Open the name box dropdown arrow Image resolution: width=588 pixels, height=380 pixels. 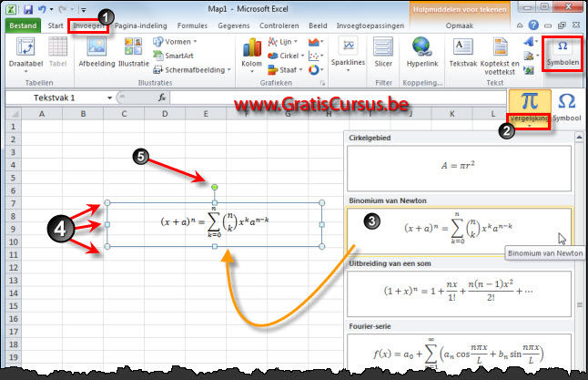pyautogui.click(x=109, y=98)
